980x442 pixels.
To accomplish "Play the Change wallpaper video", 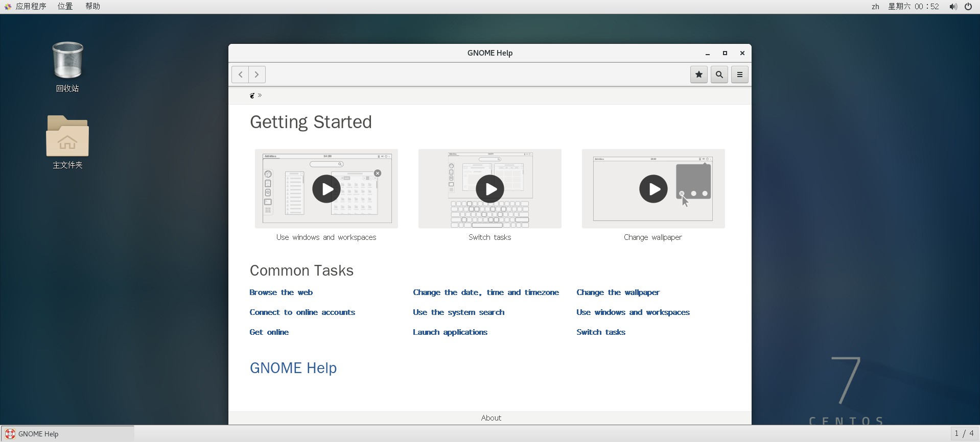I will (x=654, y=189).
